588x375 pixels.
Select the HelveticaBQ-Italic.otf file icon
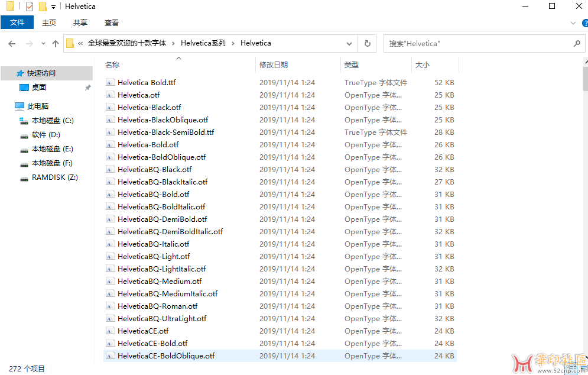[110, 244]
